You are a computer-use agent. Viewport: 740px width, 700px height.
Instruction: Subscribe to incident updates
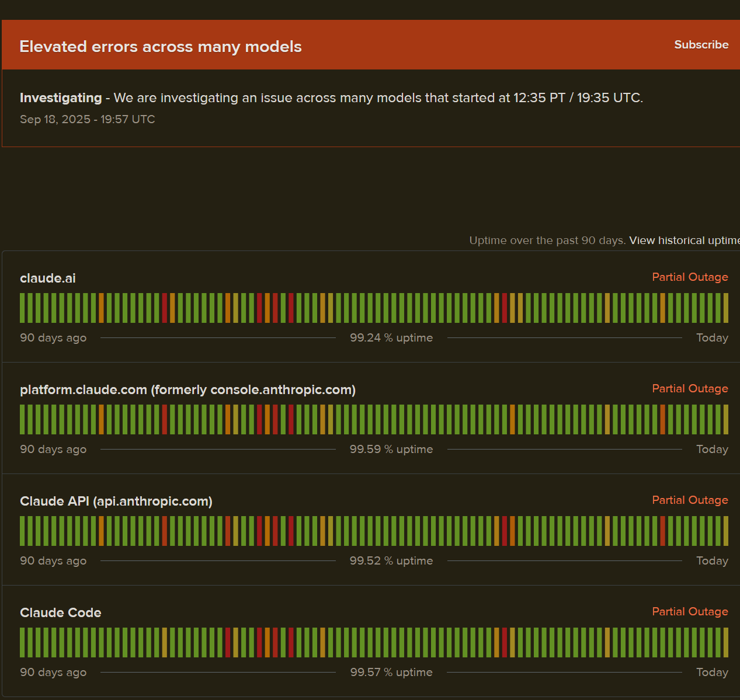(x=701, y=45)
